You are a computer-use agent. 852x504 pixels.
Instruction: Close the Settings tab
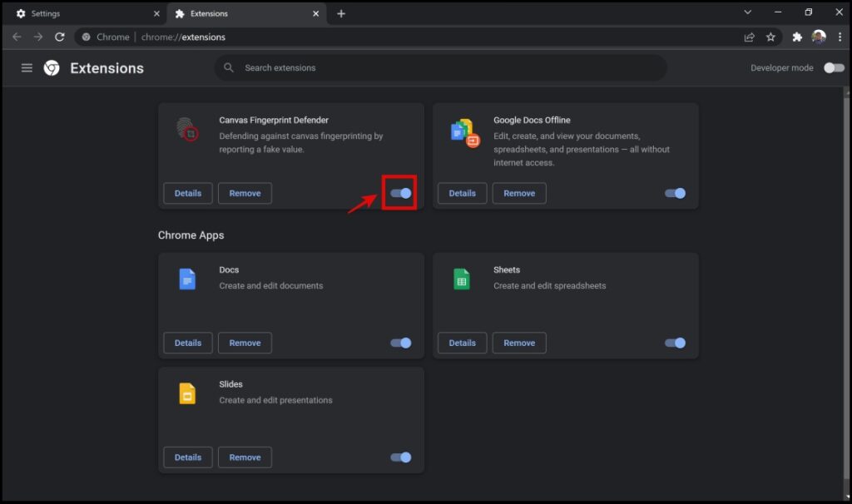click(x=156, y=13)
